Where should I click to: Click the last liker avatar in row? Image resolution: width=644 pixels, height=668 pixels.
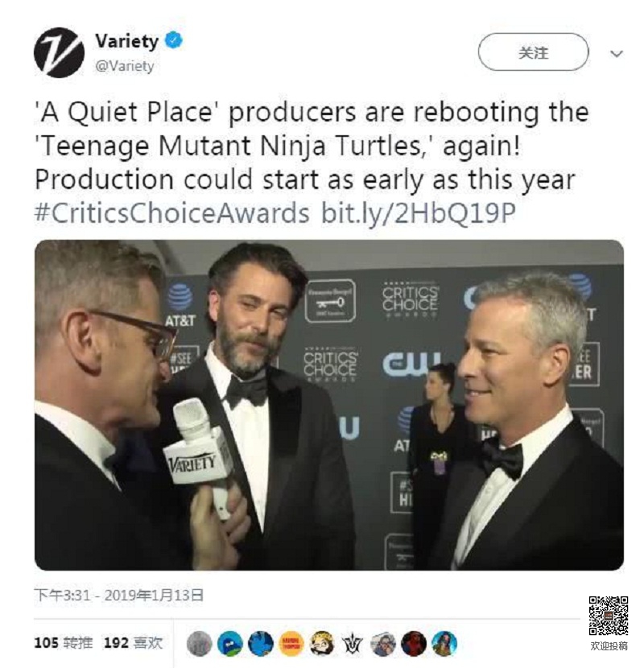444,643
